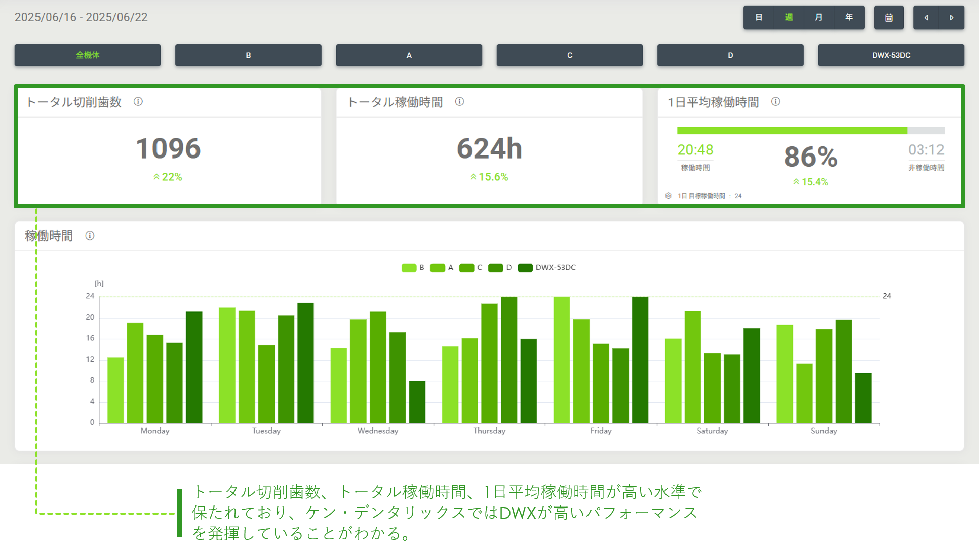Go to the next week arrow
This screenshot has height=546, width=980.
951,18
